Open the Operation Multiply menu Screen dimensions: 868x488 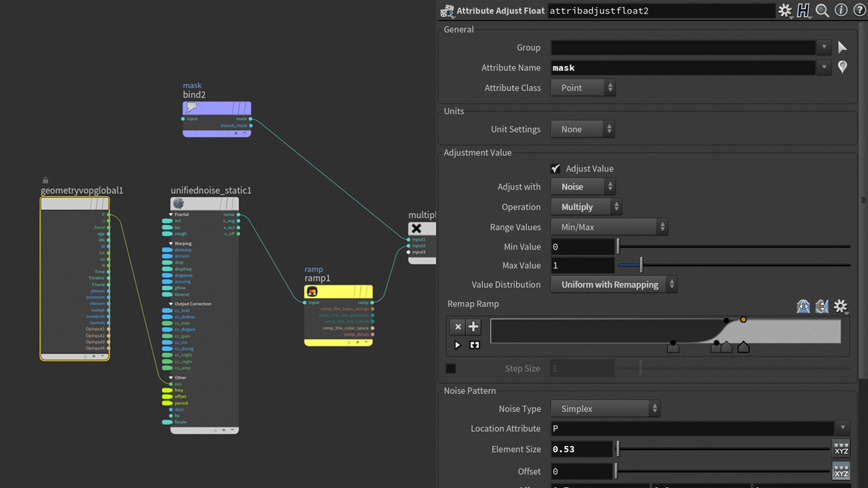(x=586, y=207)
